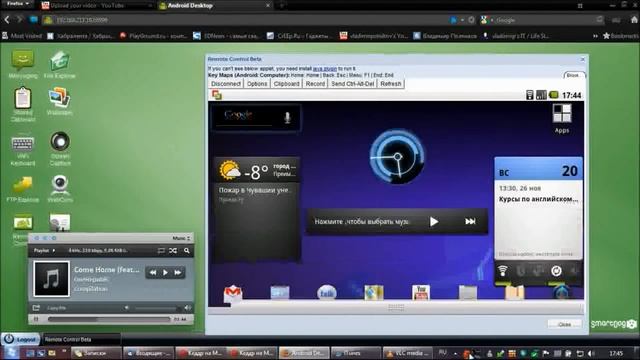Image resolution: width=640 pixels, height=360 pixels.
Task: Tap the voice search microphone icon
Action: click(287, 118)
